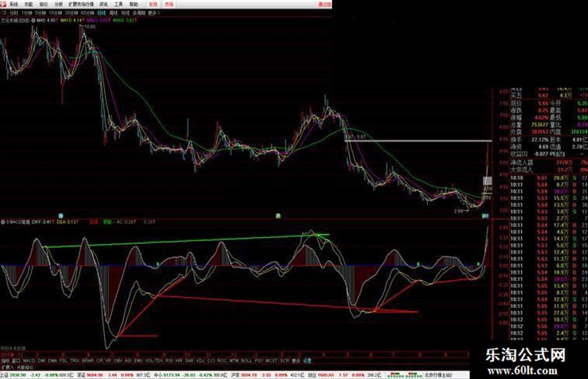Image resolution: width=588 pixels, height=379 pixels.
Task: Open the 扩展市场行情 menu
Action: point(81,4)
